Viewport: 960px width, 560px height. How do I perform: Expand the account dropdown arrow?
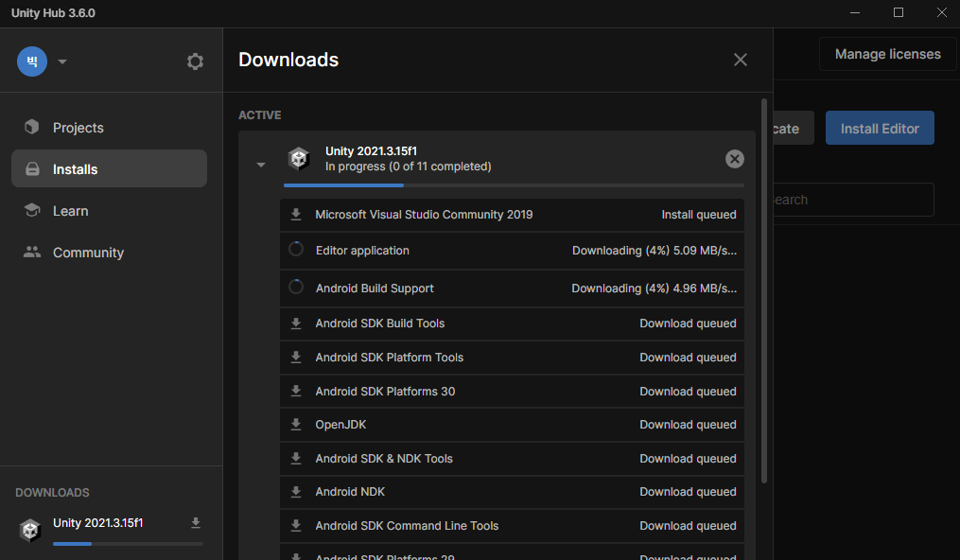pos(61,61)
